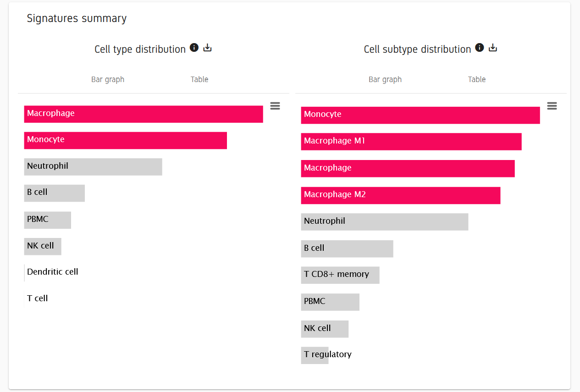The height and width of the screenshot is (392, 580).
Task: Download the Cell subtype distribution data
Action: point(493,48)
